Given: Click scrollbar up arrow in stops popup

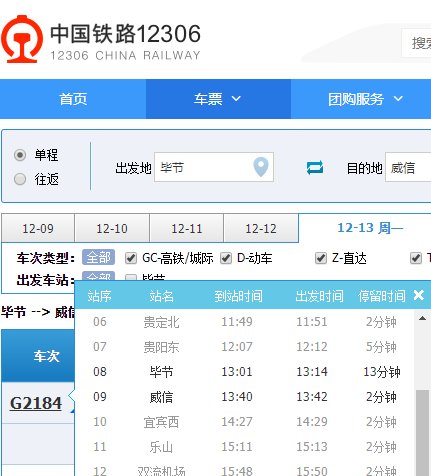Looking at the screenshot, I should [422, 318].
